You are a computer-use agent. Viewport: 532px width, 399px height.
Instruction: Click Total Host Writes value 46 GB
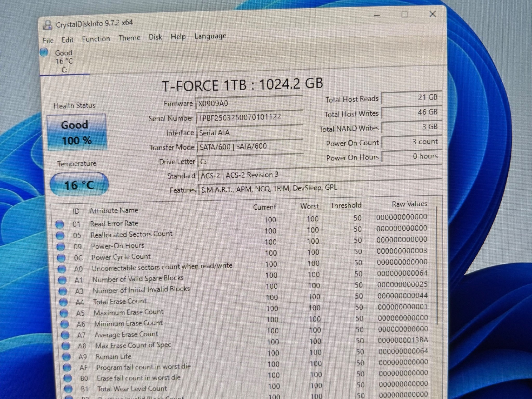[411, 112]
